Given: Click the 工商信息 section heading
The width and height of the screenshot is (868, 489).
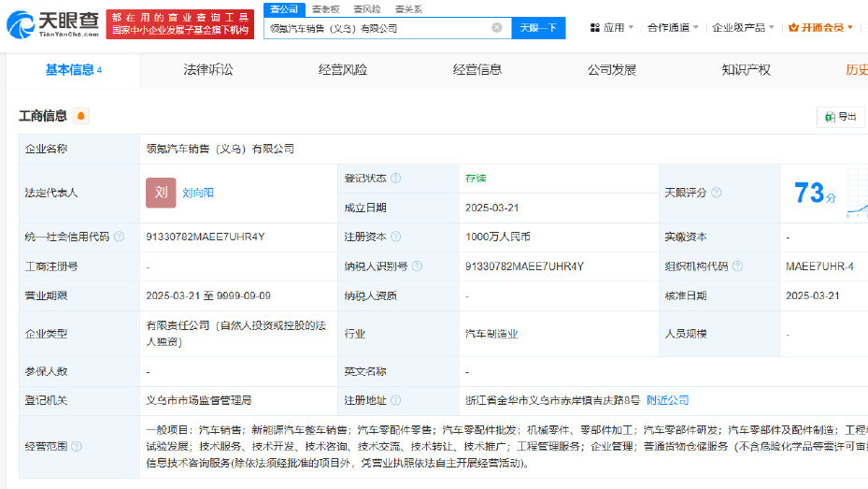Looking at the screenshot, I should (43, 116).
